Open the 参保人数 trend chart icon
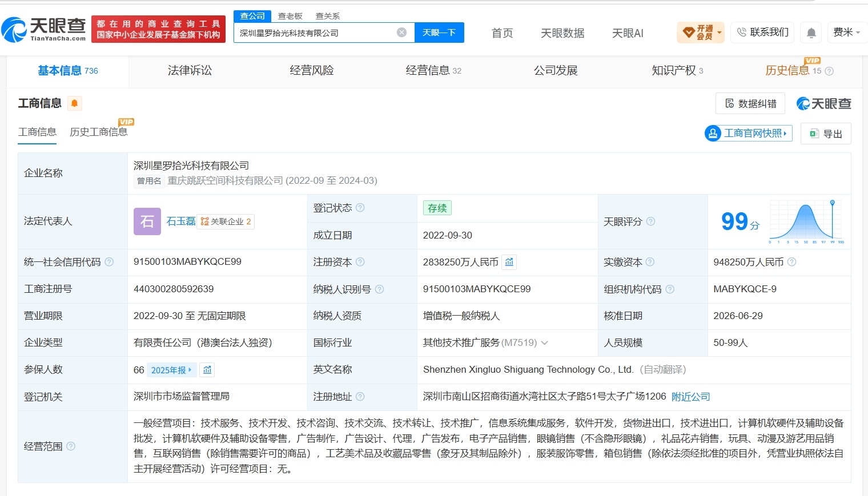This screenshot has height=496, width=868. coord(207,370)
